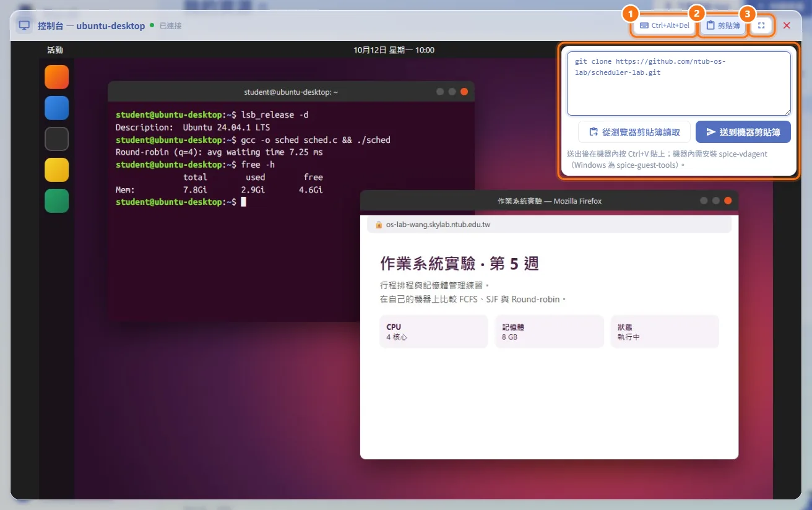Image resolution: width=812 pixels, height=510 pixels.
Task: Launch the green dock app icon
Action: [x=57, y=201]
